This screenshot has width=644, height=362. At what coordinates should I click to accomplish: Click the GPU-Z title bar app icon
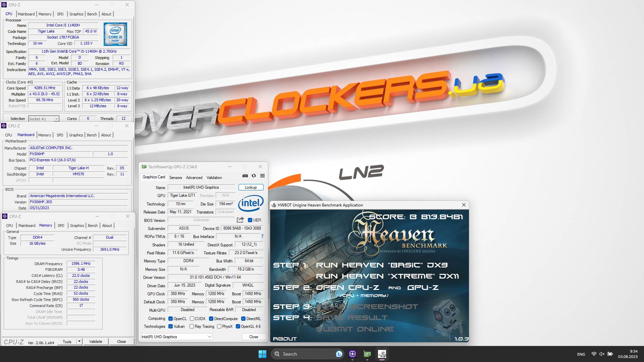(144, 167)
